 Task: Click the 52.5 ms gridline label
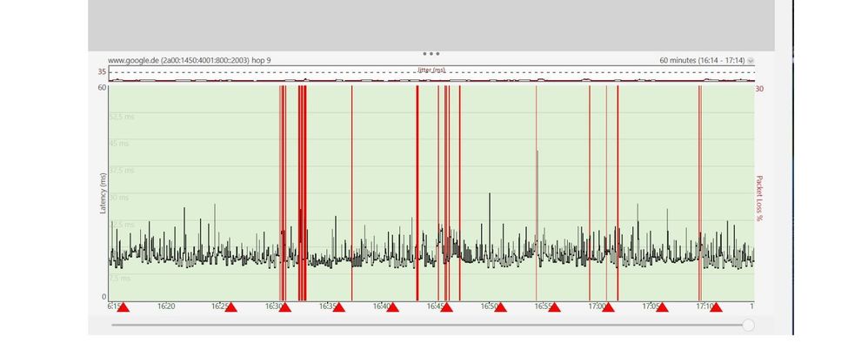121,117
